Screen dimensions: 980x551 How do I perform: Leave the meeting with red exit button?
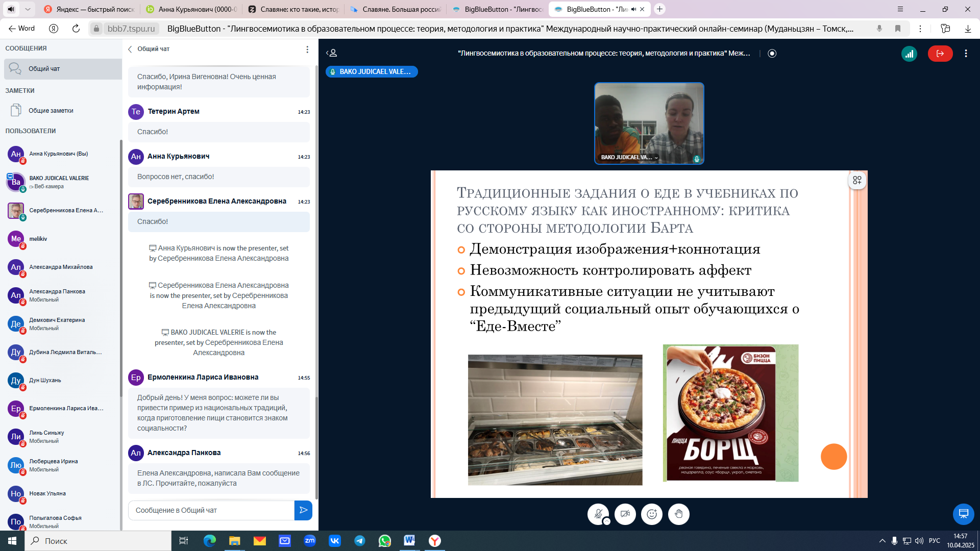click(x=940, y=54)
